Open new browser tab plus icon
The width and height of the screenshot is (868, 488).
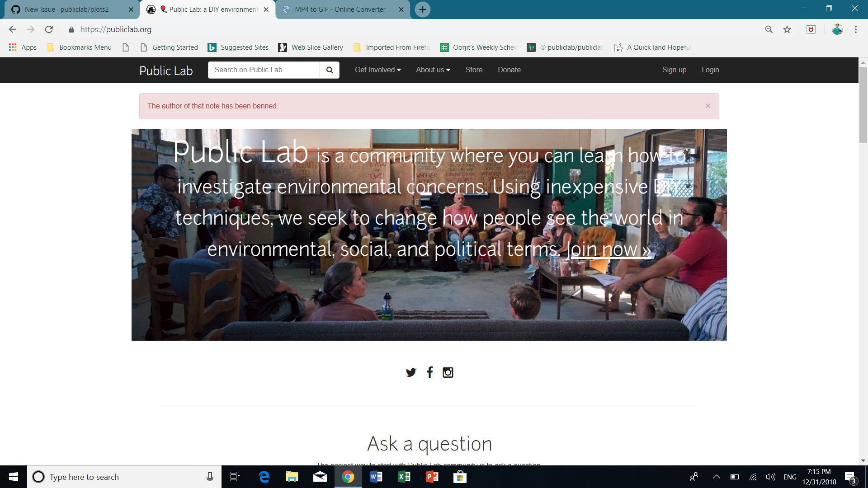coord(422,9)
